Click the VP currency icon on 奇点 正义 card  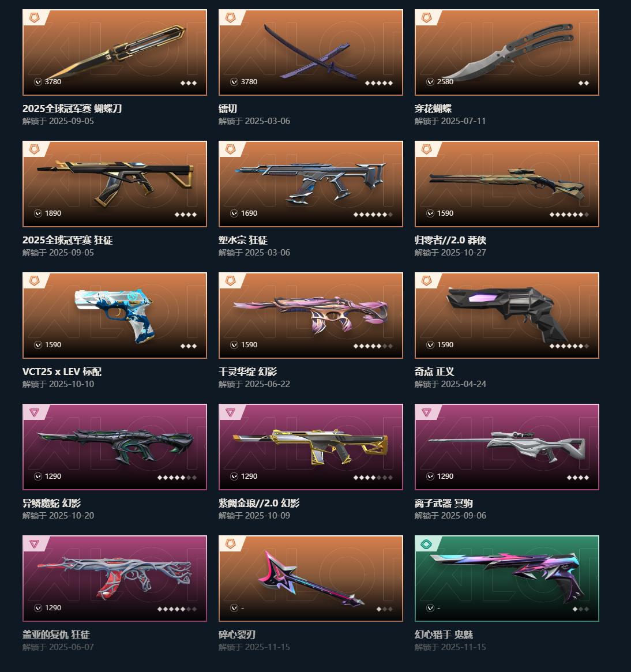click(x=430, y=345)
